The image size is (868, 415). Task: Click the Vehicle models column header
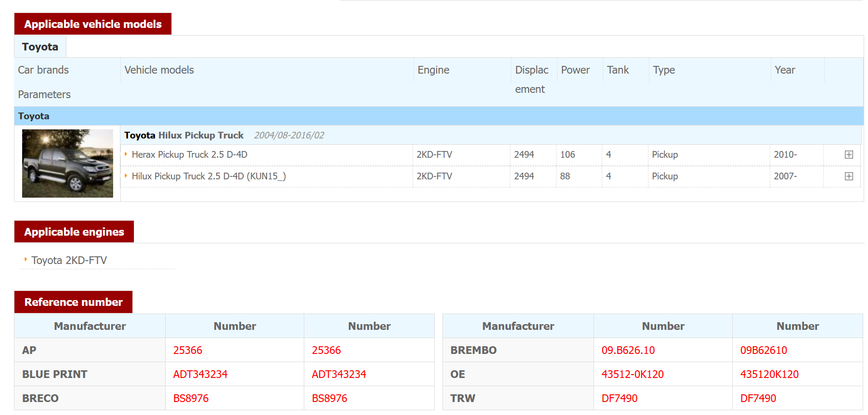click(x=159, y=70)
